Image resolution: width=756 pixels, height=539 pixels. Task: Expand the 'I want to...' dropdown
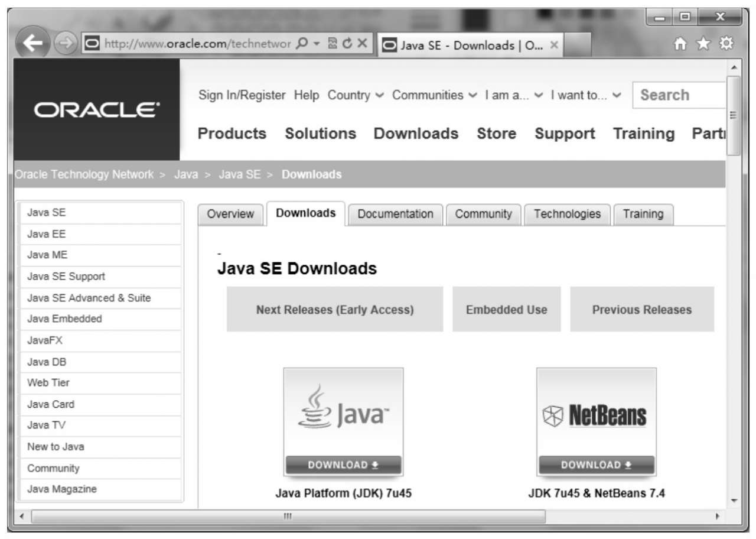tap(586, 95)
